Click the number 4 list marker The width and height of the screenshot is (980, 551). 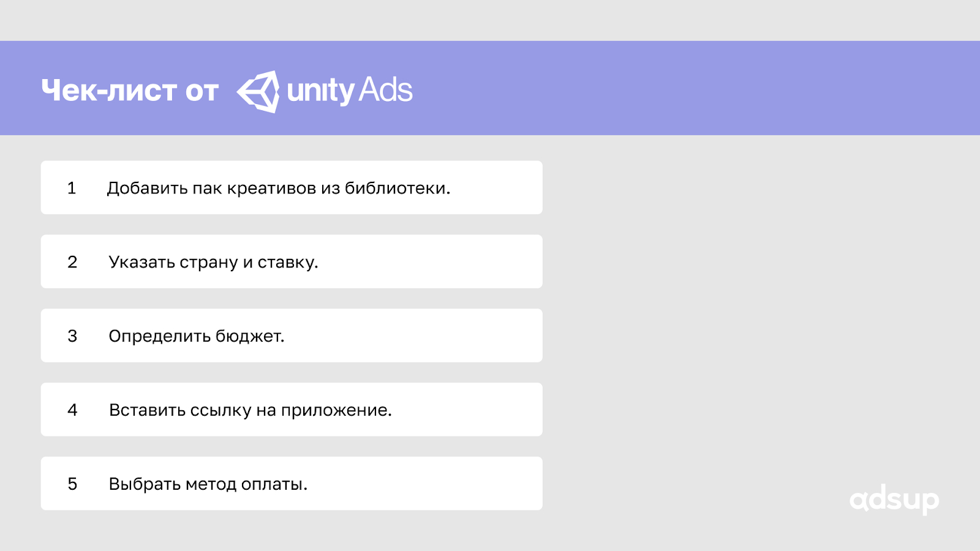coord(72,410)
